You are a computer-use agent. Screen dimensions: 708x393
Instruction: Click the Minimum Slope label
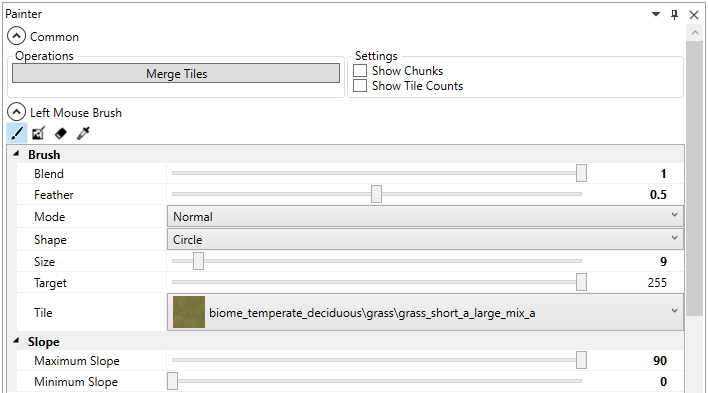tap(76, 382)
